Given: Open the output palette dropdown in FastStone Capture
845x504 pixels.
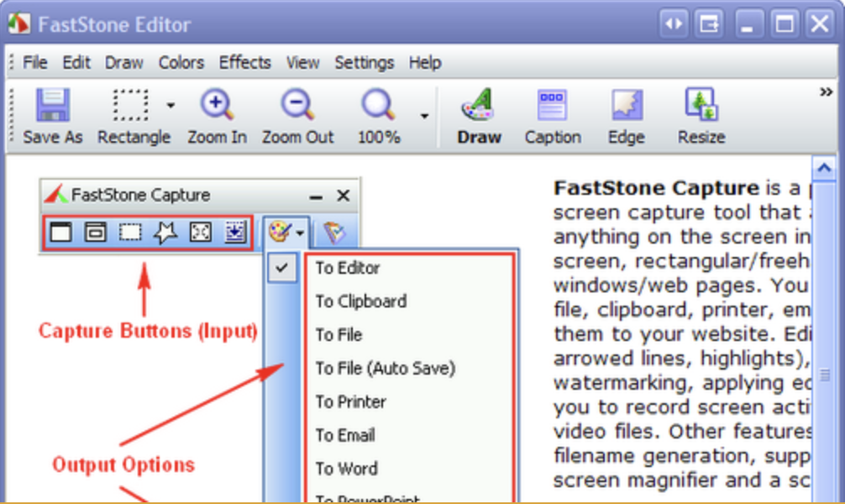Looking at the screenshot, I should [x=286, y=232].
